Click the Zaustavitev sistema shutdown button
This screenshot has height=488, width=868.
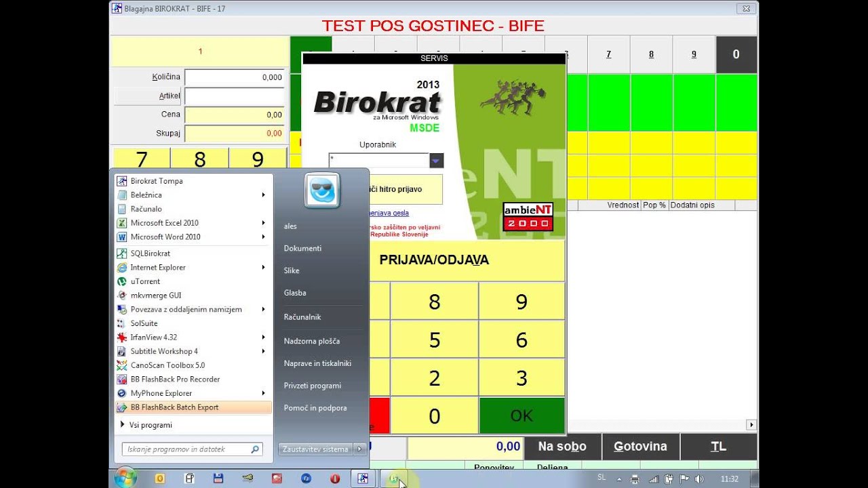pyautogui.click(x=316, y=449)
